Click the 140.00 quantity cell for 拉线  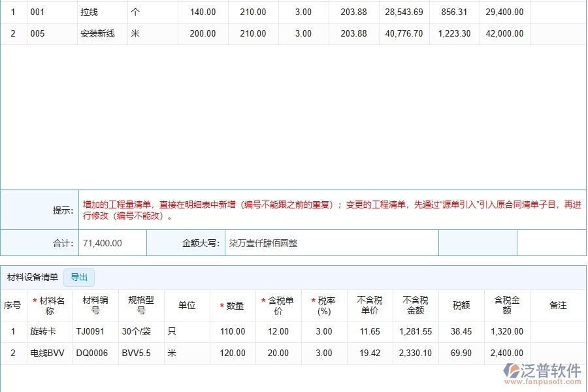point(203,12)
